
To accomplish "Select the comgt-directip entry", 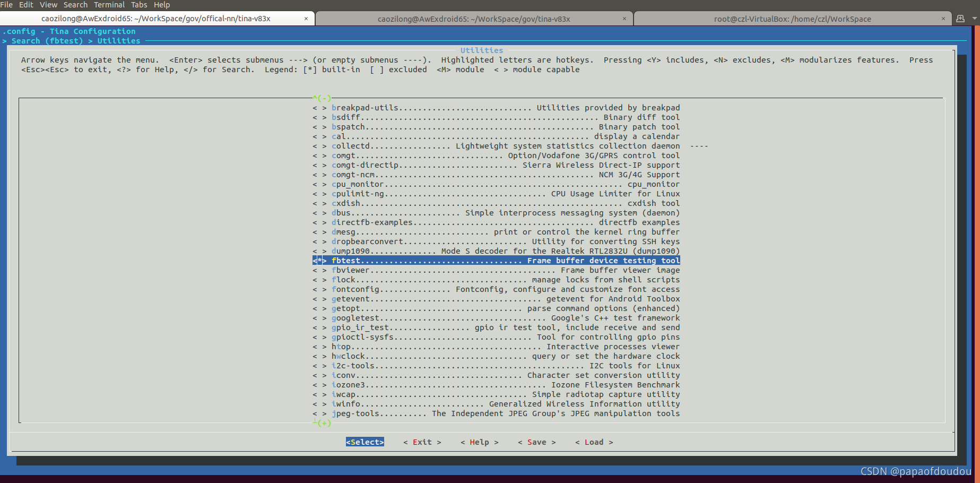I will [x=496, y=165].
